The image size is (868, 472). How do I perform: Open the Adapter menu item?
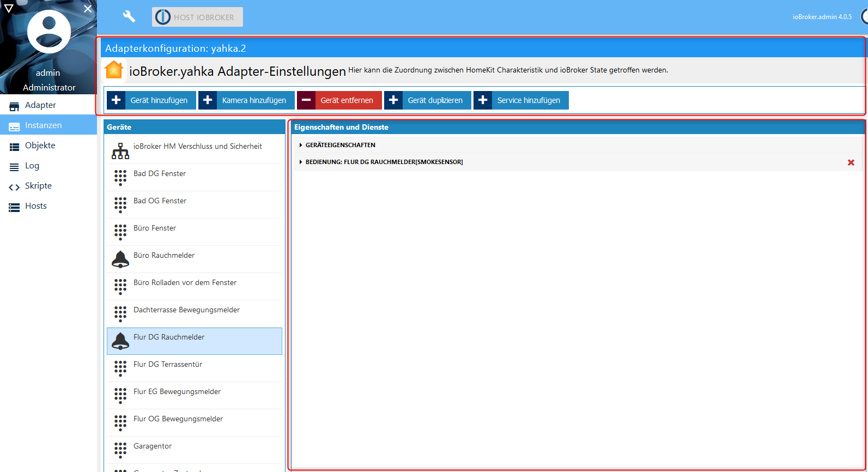[x=48, y=105]
